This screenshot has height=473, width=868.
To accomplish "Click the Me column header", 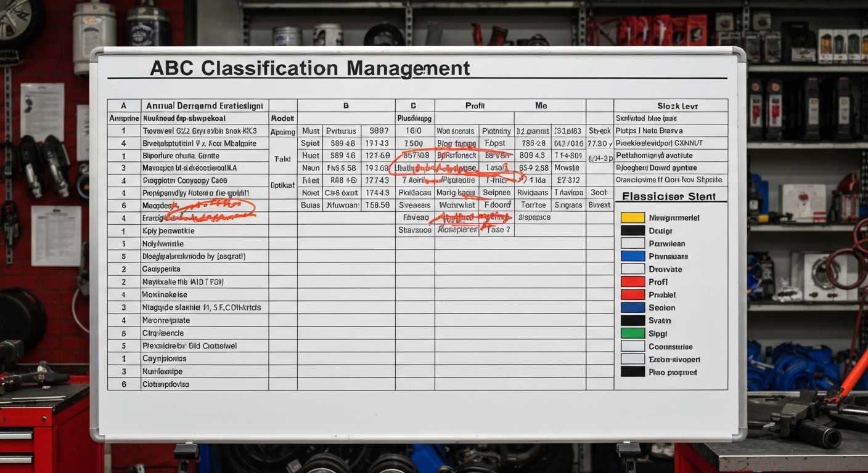I will 541,105.
